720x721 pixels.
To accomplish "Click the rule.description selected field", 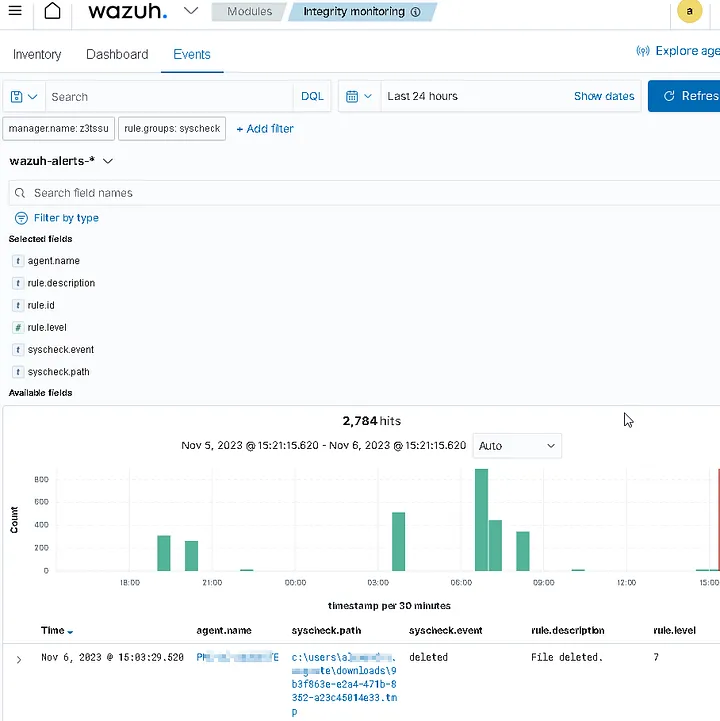I will click(x=61, y=283).
